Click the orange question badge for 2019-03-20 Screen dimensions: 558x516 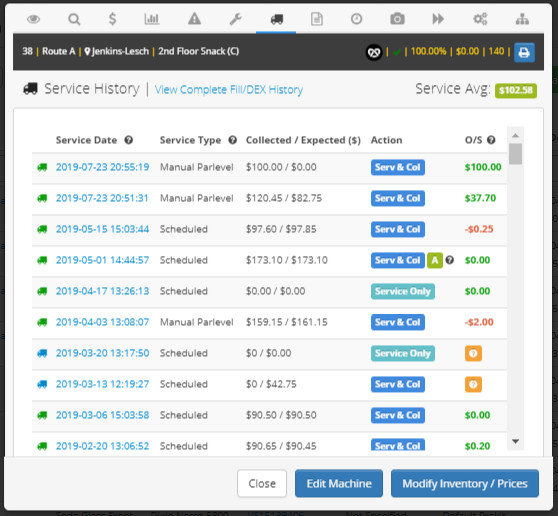pos(473,353)
